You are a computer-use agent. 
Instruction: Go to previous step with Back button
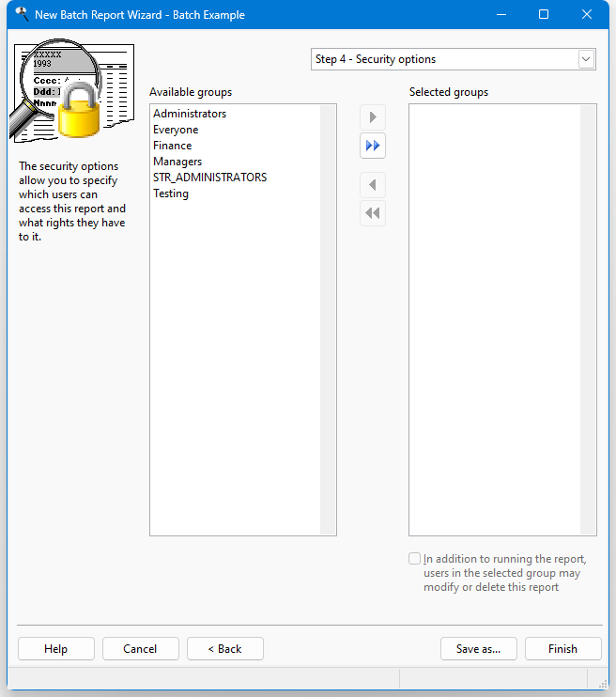[x=224, y=649]
